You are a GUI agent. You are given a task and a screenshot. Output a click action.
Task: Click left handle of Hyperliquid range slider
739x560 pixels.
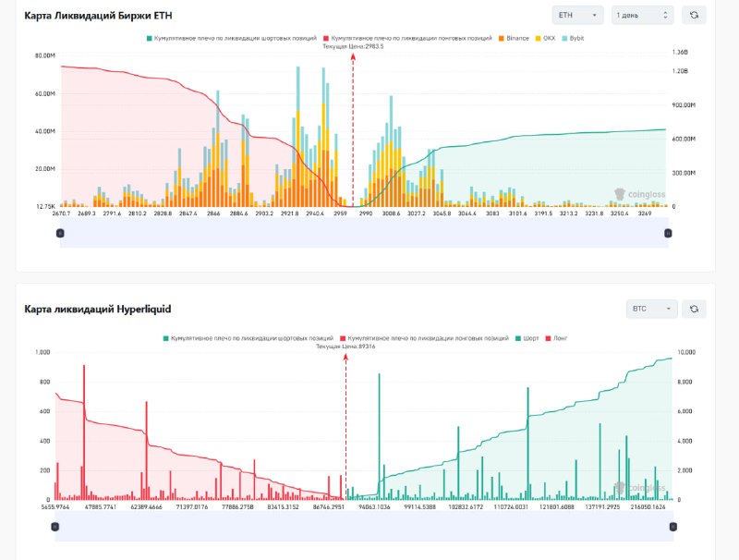pyautogui.click(x=55, y=526)
